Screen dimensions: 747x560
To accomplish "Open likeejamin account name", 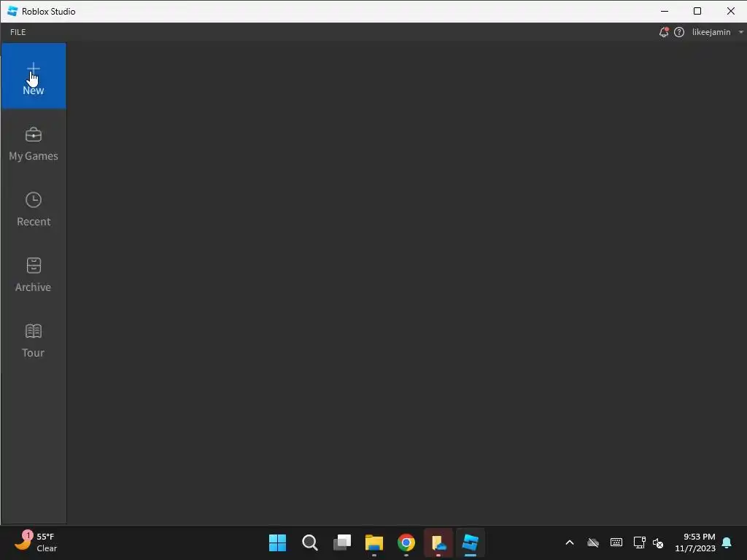I will pyautogui.click(x=711, y=32).
